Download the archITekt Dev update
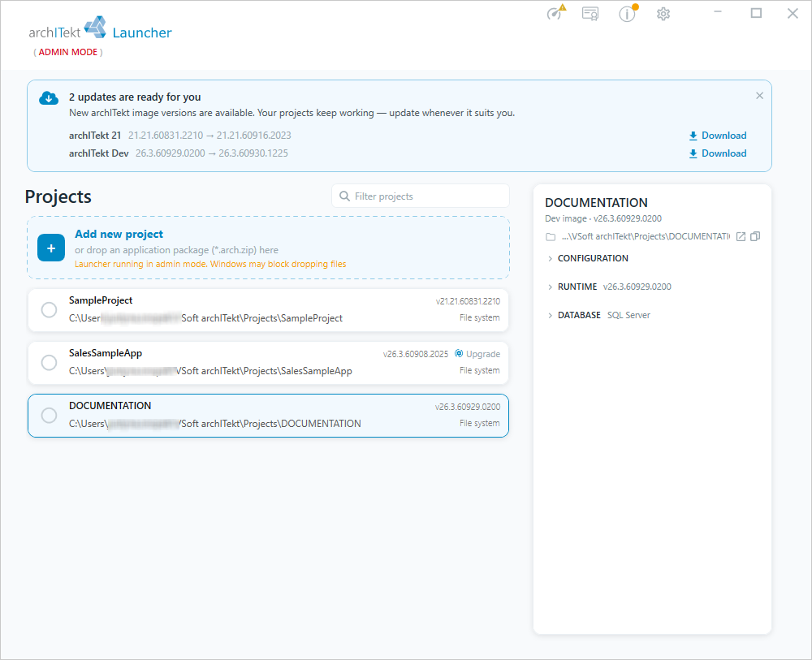Screen dimensions: 812x660 [x=718, y=153]
